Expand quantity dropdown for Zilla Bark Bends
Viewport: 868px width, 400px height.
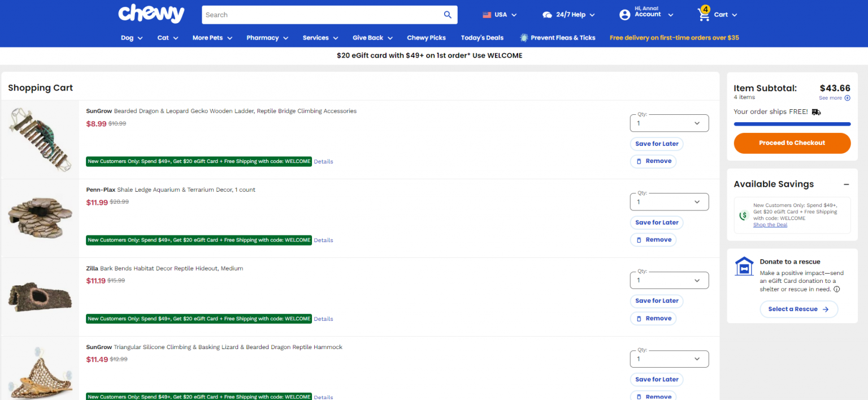pyautogui.click(x=669, y=280)
